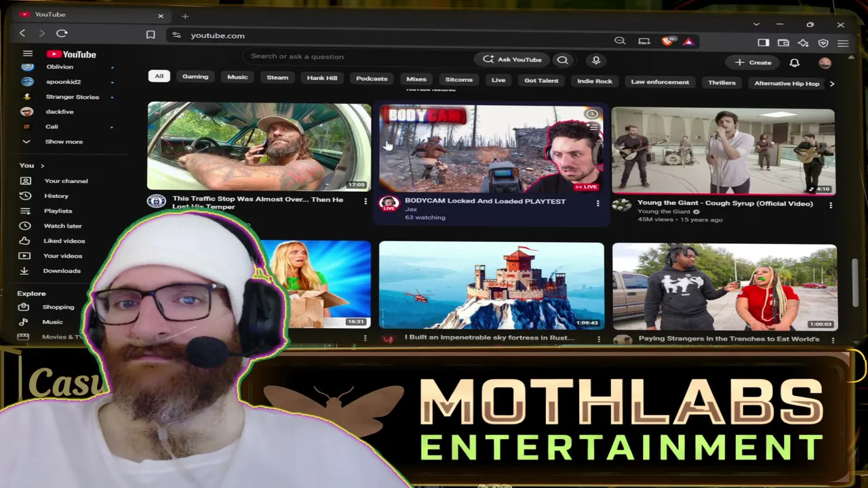Select the Indie Rock filter chip
Viewport: 868px width, 488px height.
point(595,81)
